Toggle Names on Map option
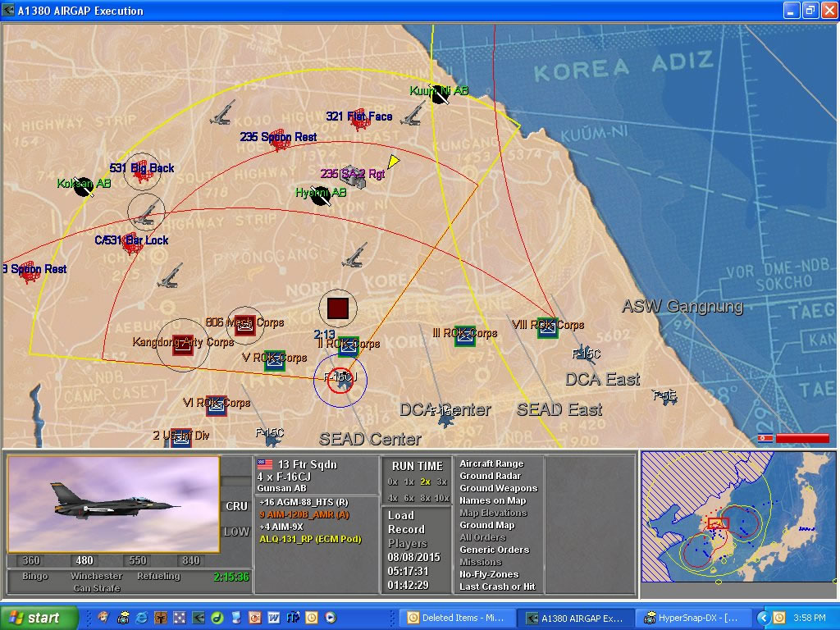Image resolution: width=840 pixels, height=630 pixels. 492,500
